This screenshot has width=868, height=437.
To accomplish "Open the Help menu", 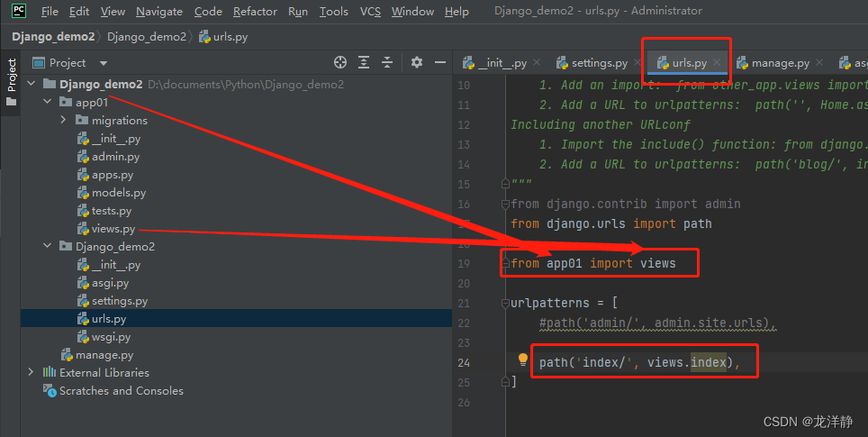I will (x=457, y=11).
